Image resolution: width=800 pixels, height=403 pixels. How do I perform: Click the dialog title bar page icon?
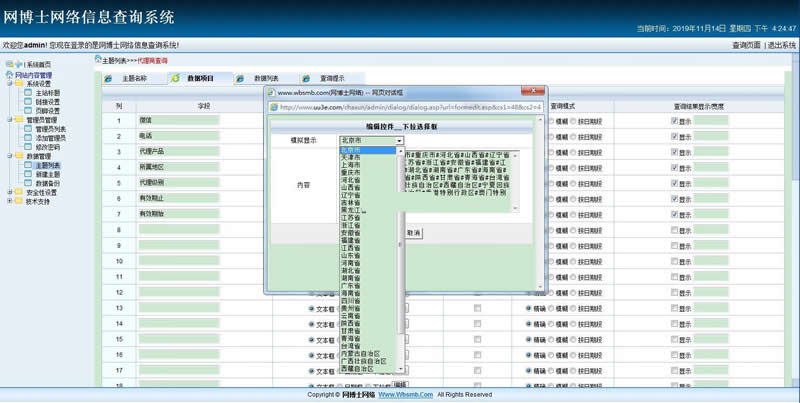coord(272,93)
